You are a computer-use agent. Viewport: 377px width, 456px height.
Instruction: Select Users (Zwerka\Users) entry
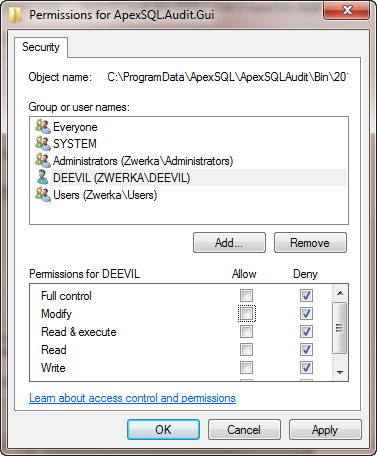click(105, 195)
